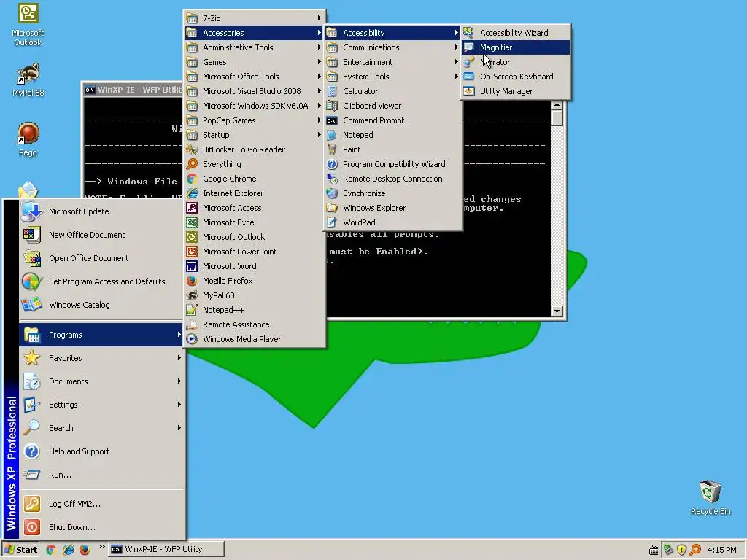
Task: Open Magnifier from the Accessibility submenu
Action: click(516, 47)
